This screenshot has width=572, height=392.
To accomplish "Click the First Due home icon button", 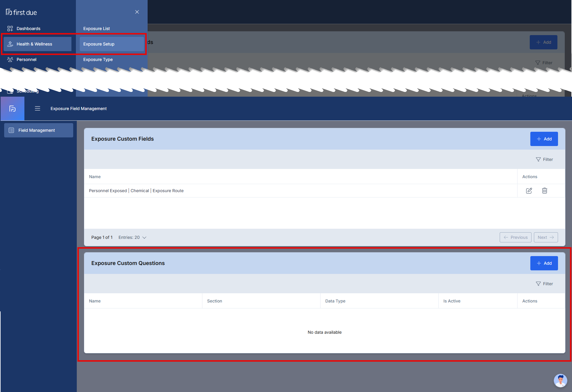I will pyautogui.click(x=12, y=109).
